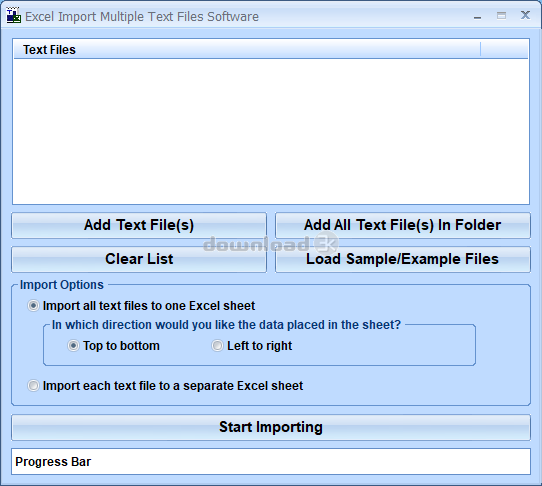542x486 pixels.
Task: Click the data direction question label
Action: tap(226, 325)
